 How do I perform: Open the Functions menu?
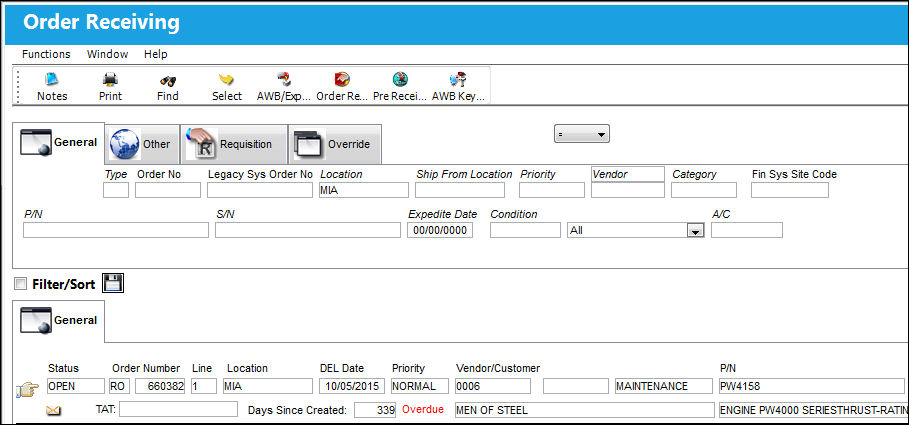(x=46, y=54)
